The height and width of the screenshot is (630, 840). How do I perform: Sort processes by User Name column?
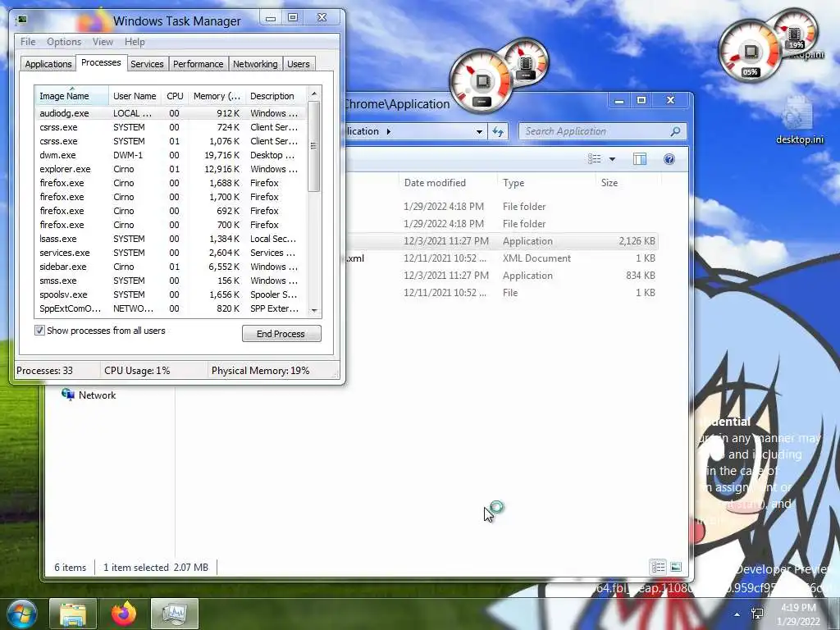[135, 96]
